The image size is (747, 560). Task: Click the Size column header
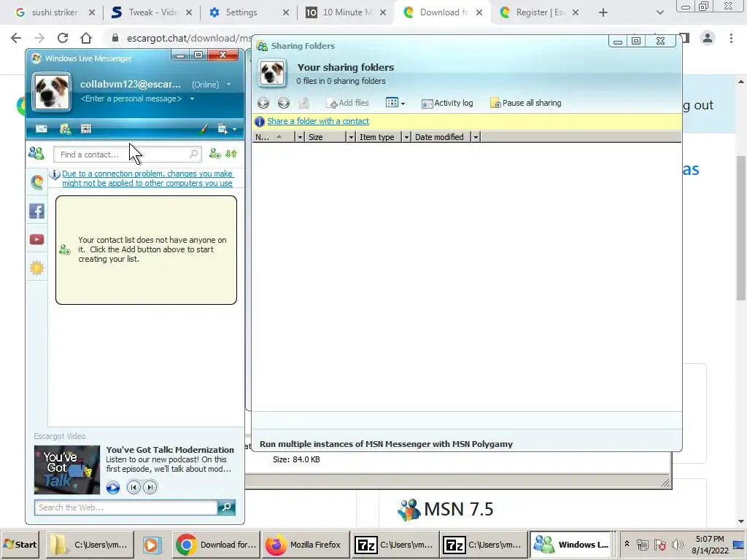tap(325, 137)
